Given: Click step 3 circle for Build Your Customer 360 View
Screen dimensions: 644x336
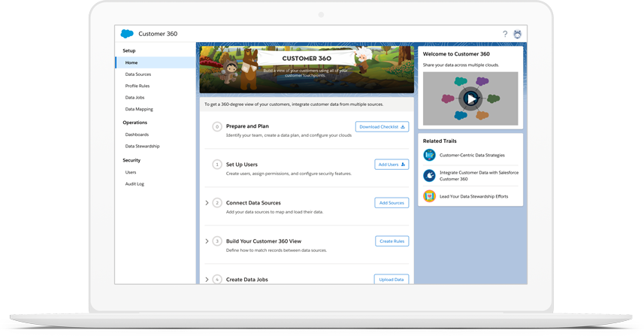Looking at the screenshot, I should [x=217, y=241].
